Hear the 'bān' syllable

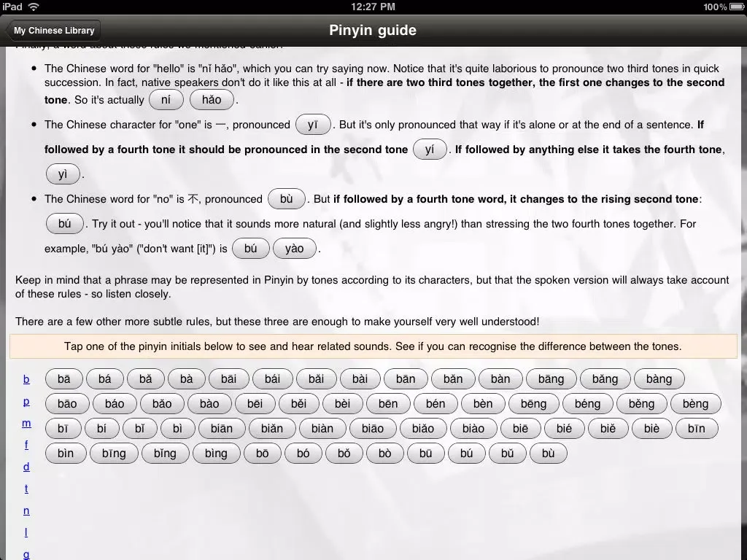(406, 378)
